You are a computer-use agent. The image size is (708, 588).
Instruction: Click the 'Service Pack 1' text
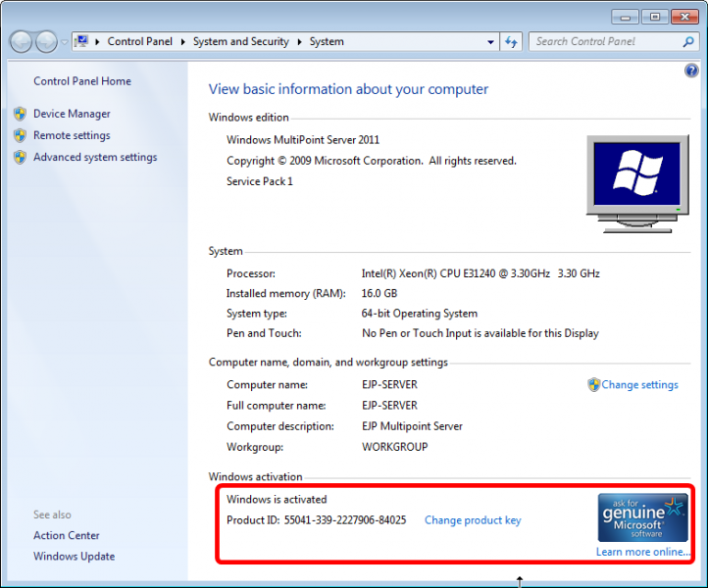click(260, 181)
